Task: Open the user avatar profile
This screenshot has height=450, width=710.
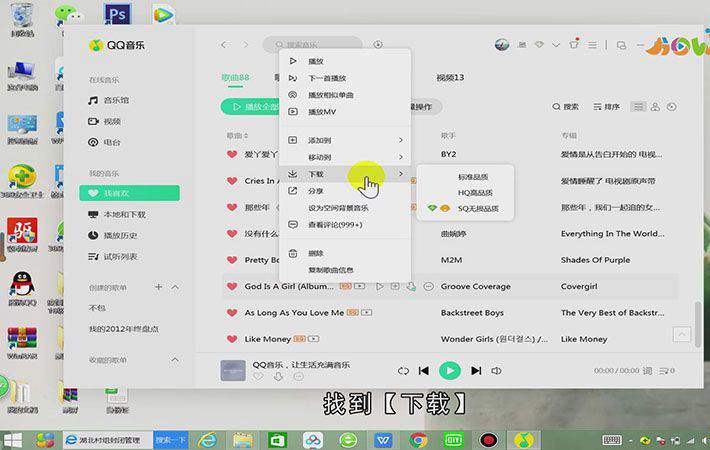Action: point(502,44)
